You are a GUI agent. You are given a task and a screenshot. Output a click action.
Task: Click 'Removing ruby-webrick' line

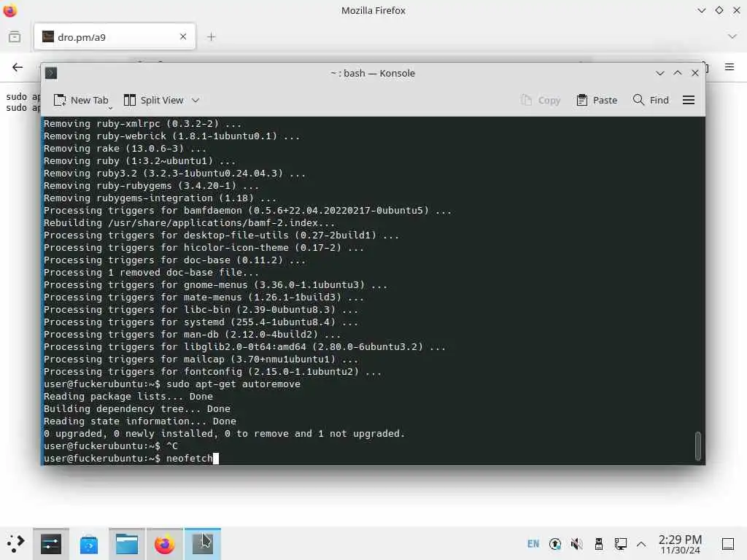point(171,136)
